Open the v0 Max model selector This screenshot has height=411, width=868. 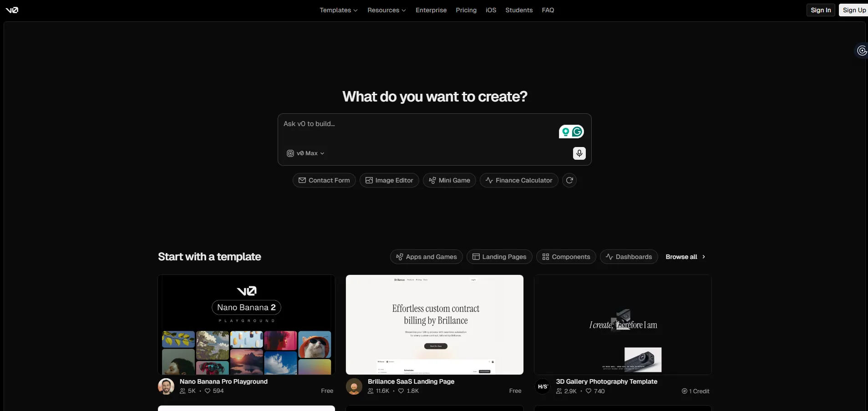tap(305, 153)
